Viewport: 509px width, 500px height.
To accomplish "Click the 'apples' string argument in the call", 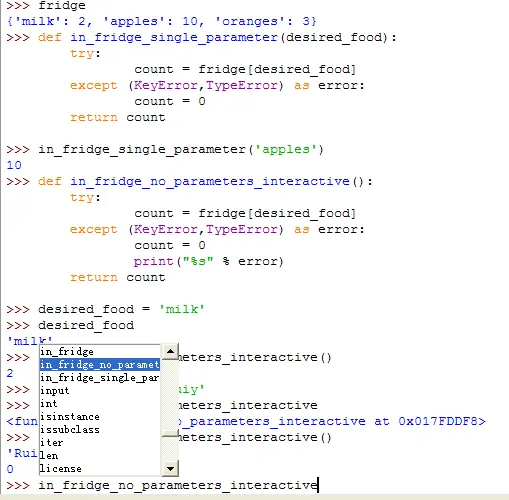I will tap(286, 149).
